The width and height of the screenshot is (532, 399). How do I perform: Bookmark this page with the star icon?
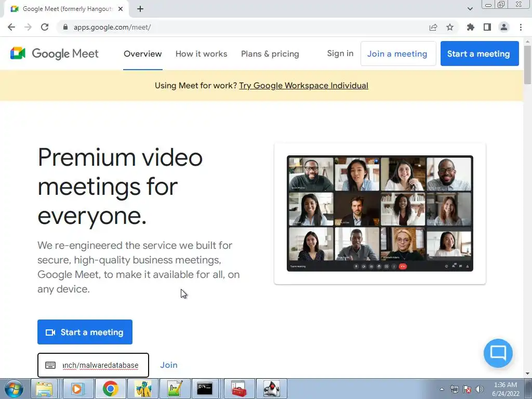(x=450, y=27)
